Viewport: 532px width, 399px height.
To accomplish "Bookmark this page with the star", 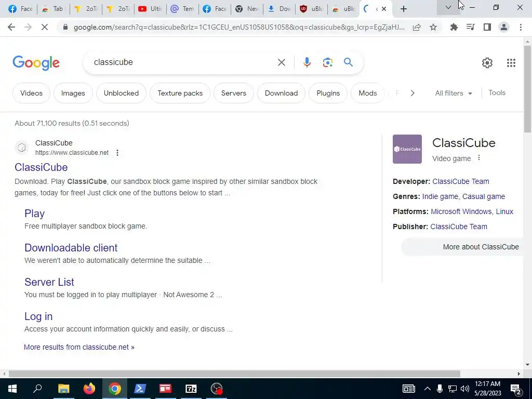I will 433,28.
